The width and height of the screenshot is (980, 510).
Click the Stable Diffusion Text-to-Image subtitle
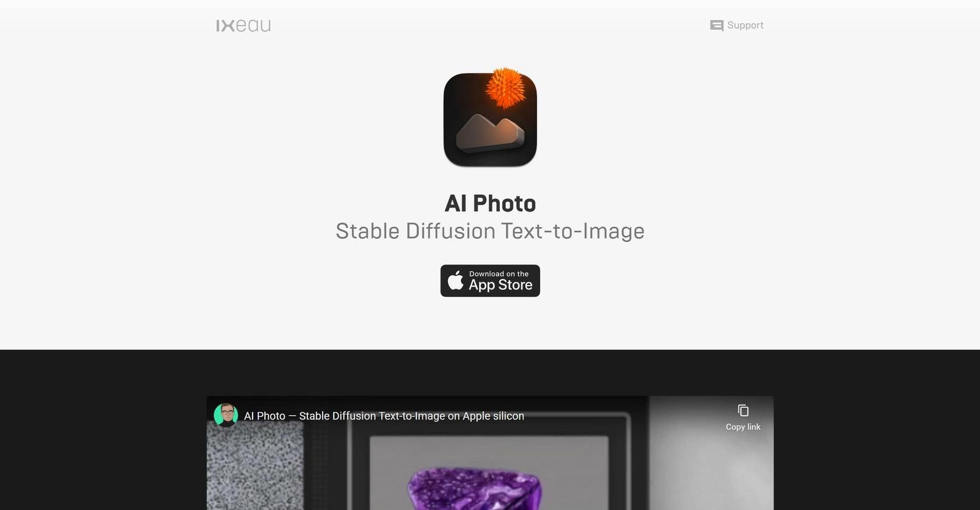[490, 231]
